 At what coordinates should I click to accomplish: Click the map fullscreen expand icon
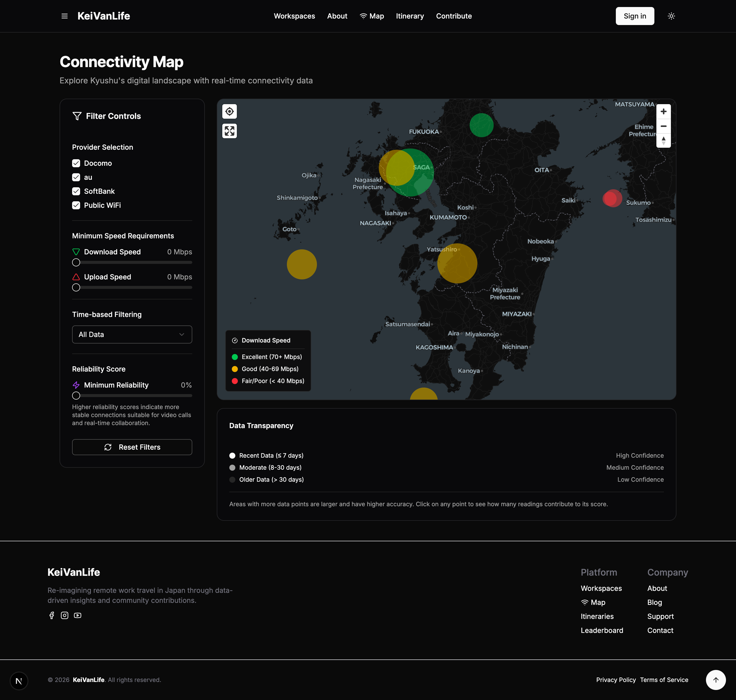229,131
